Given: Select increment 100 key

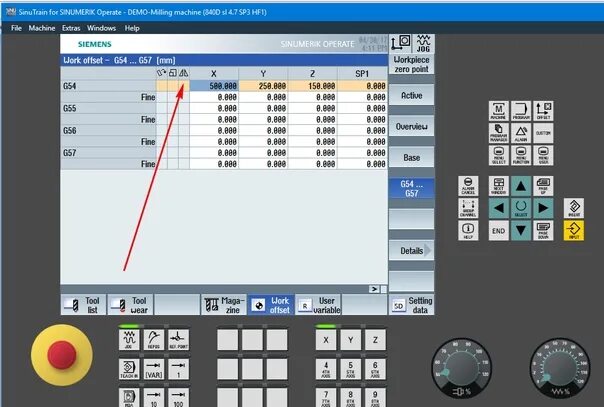Looking at the screenshot, I should point(178,398).
